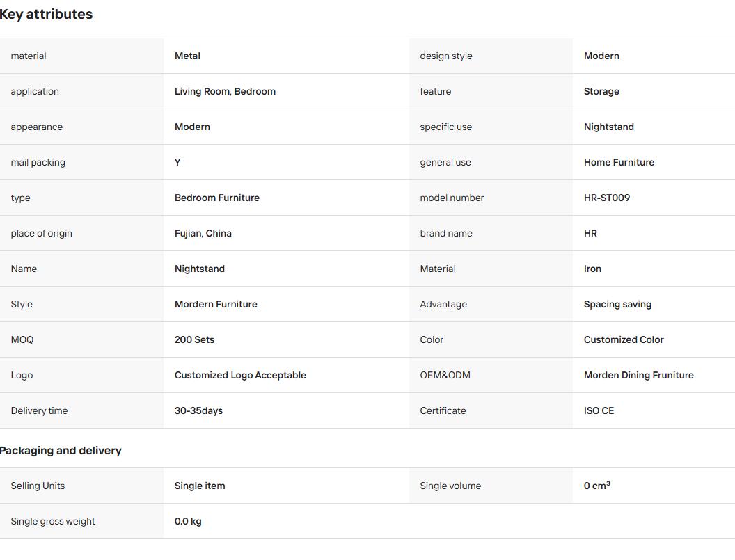735x560 pixels.
Task: Click the Home Furniture general use value
Action: point(619,162)
